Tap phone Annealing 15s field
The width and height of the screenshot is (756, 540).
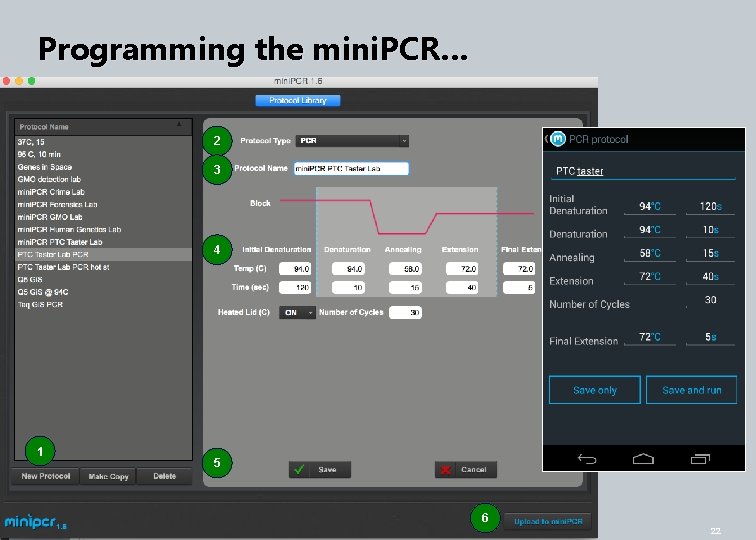(x=710, y=253)
